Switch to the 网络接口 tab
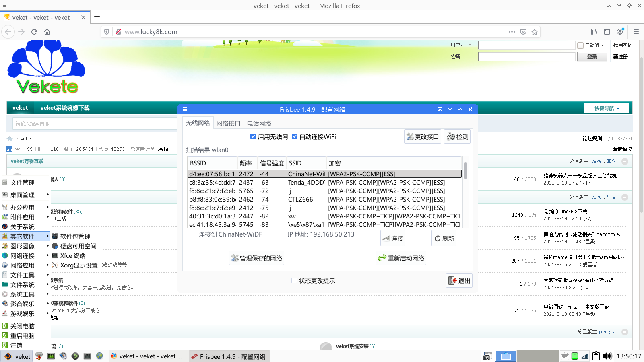 (228, 123)
